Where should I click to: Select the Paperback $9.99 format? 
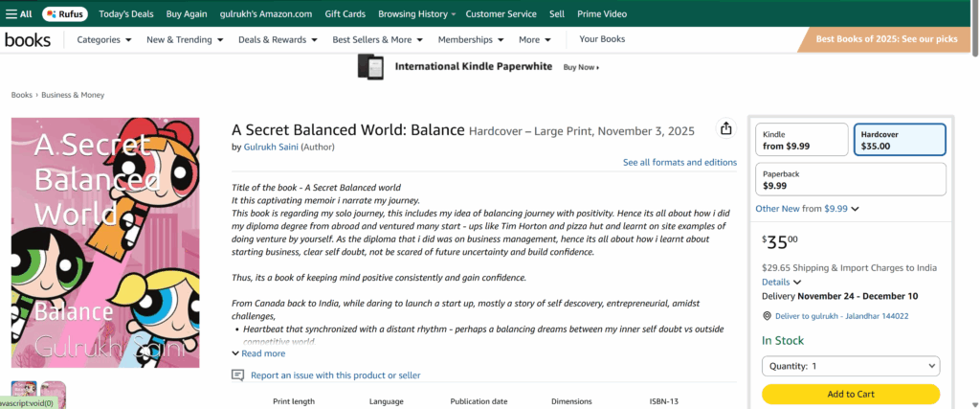851,179
